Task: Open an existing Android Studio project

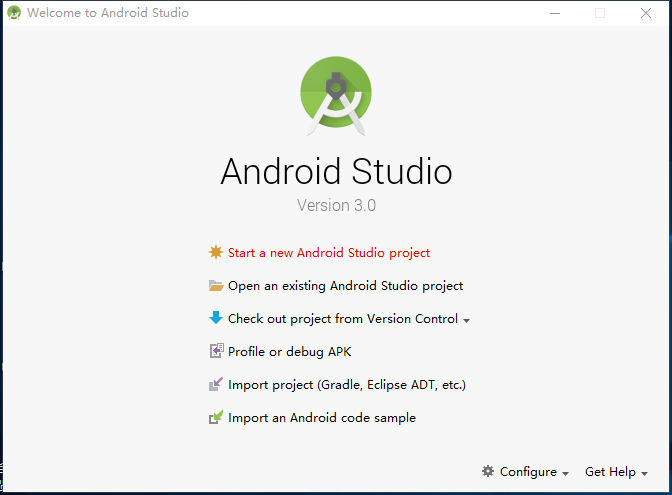Action: click(x=345, y=286)
